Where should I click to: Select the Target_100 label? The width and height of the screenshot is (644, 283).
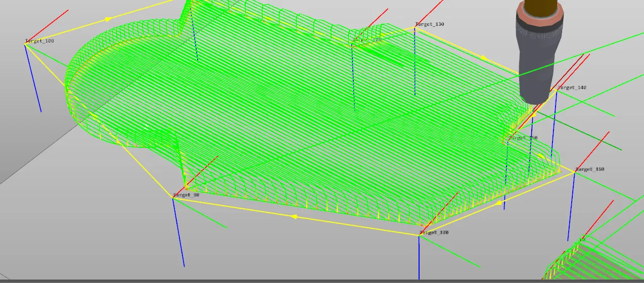(x=39, y=41)
